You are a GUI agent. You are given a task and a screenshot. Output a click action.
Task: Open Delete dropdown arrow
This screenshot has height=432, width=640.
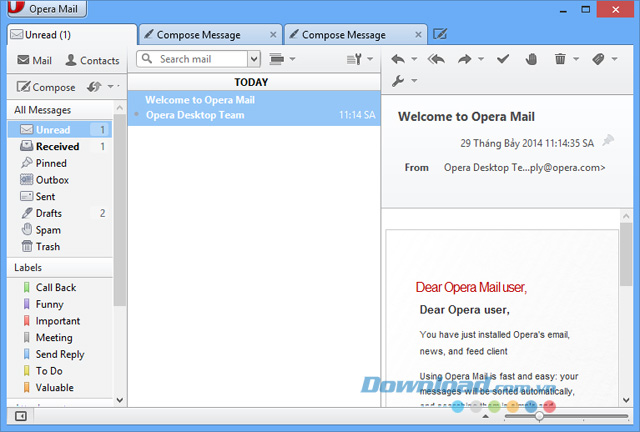tap(576, 59)
